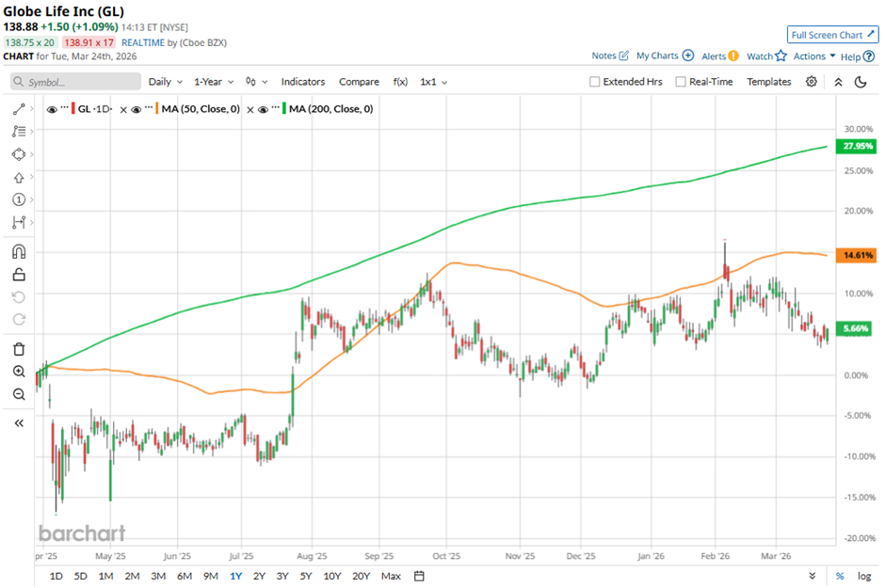Click the Symbol search field
The height and width of the screenshot is (588, 885).
75,82
